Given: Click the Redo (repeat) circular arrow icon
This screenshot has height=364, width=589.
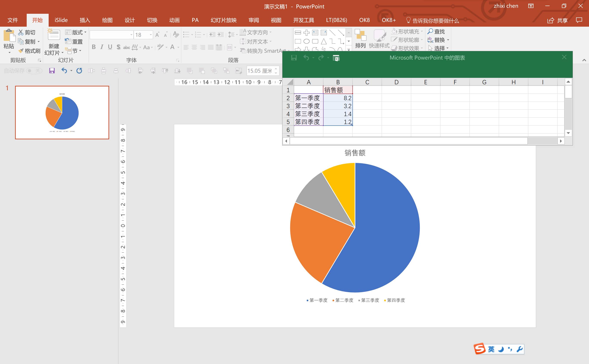Looking at the screenshot, I should 79,71.
